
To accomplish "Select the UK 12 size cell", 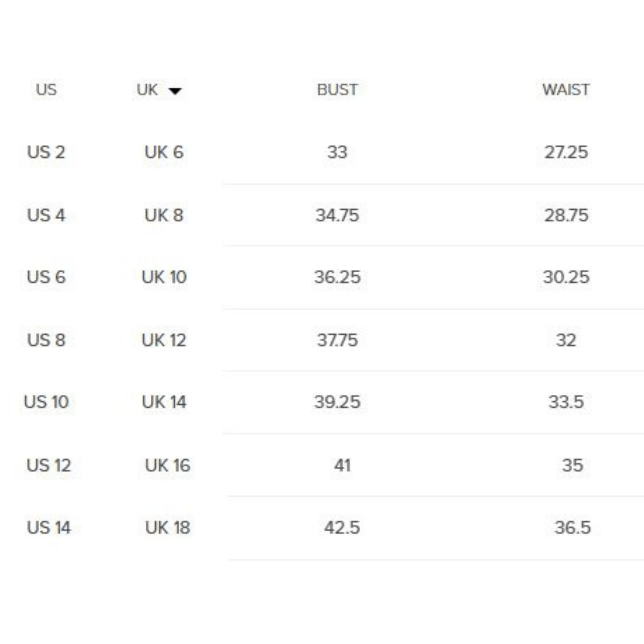I will coord(164,340).
